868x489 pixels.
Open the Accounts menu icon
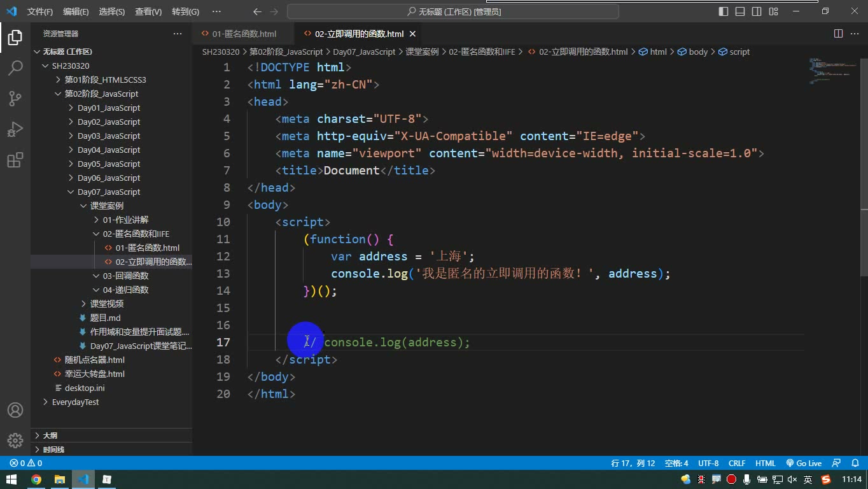point(15,410)
